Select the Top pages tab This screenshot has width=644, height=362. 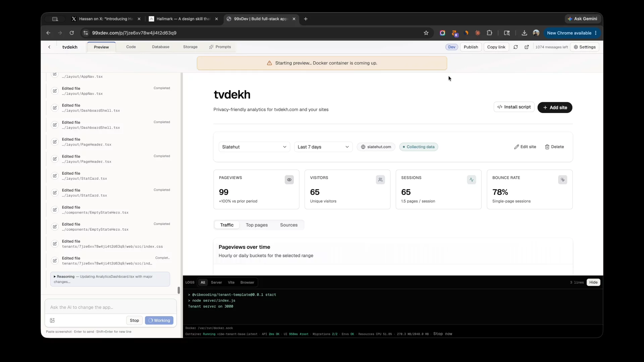[257, 225]
